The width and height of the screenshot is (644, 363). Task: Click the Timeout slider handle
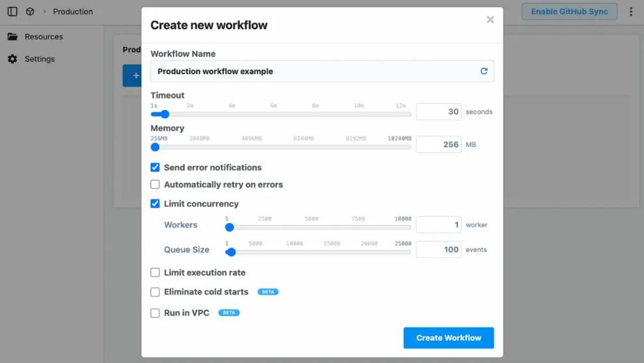[x=165, y=114]
